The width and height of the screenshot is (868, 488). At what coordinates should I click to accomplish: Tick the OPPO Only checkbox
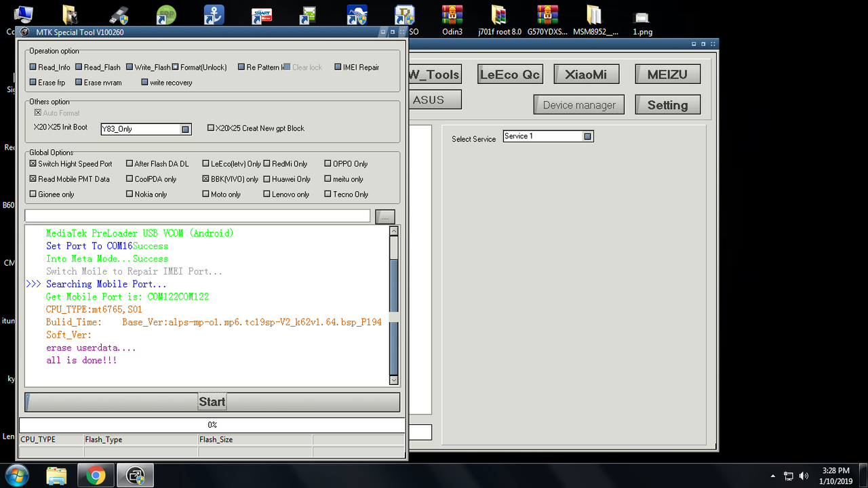[x=328, y=164]
